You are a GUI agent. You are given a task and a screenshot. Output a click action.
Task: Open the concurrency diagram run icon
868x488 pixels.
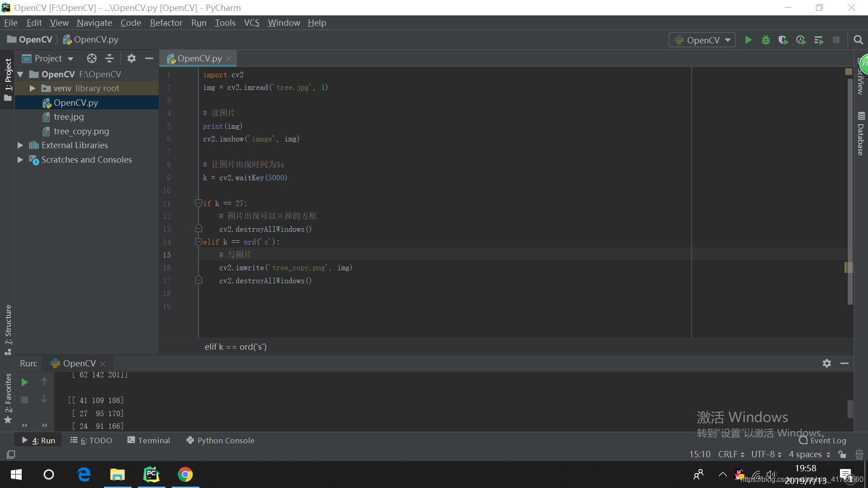(819, 40)
